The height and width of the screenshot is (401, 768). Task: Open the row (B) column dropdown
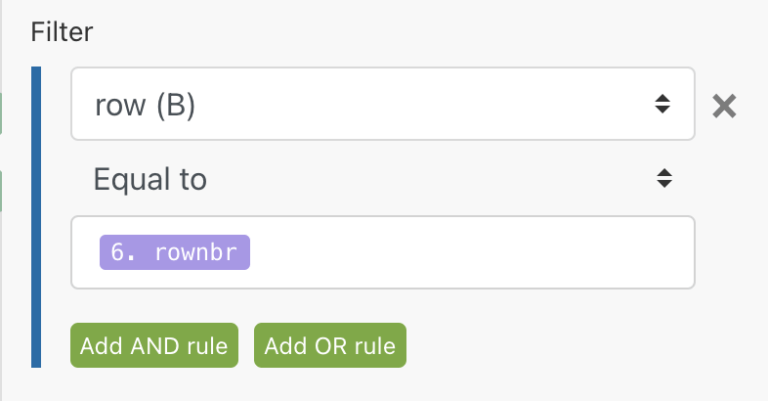point(382,104)
